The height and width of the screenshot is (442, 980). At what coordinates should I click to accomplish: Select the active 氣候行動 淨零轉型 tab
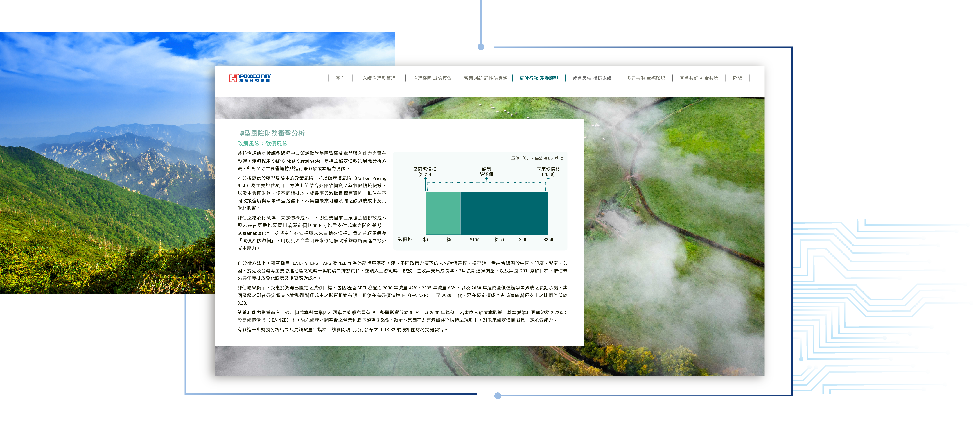pos(539,78)
